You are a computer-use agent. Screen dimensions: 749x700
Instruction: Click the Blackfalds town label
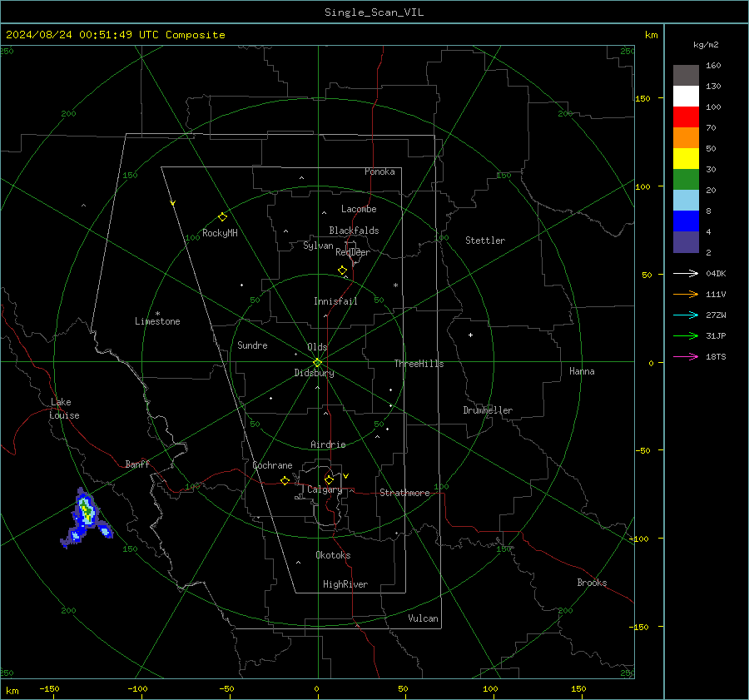354,231
